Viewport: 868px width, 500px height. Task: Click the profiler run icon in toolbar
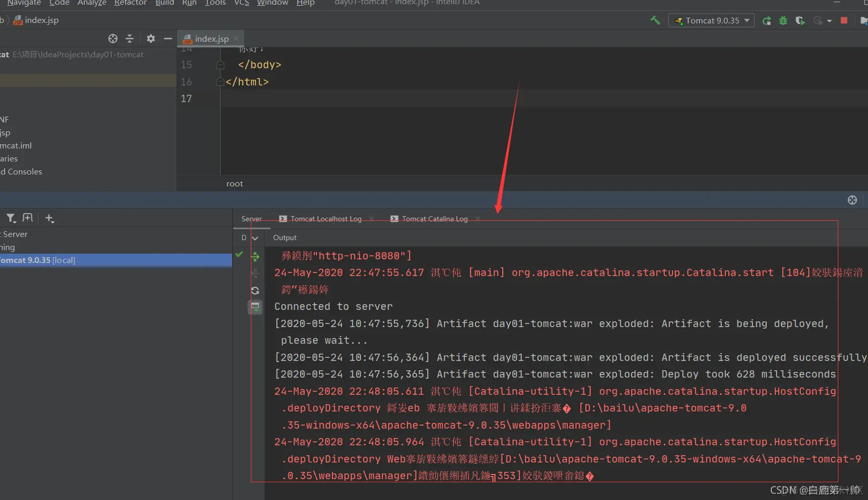818,21
